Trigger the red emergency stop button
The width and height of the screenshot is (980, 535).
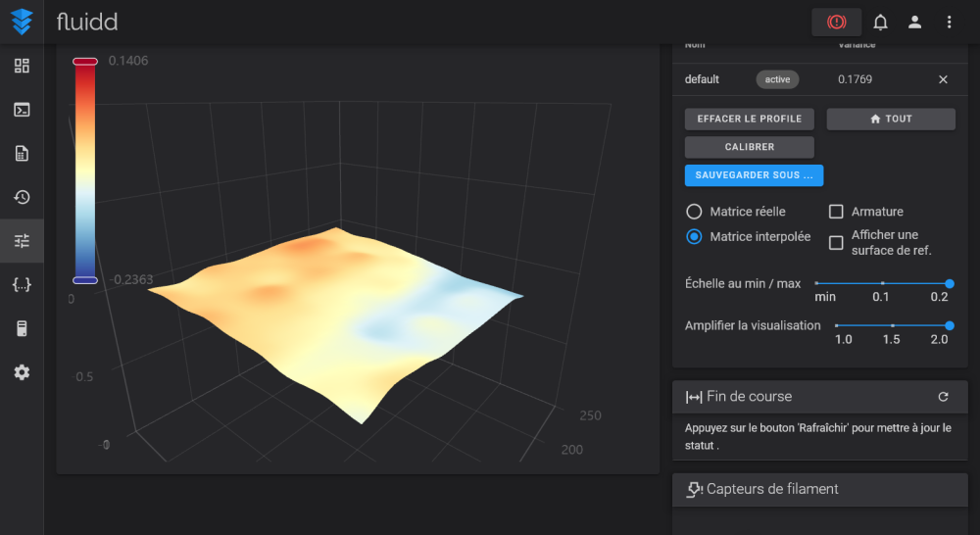[836, 22]
